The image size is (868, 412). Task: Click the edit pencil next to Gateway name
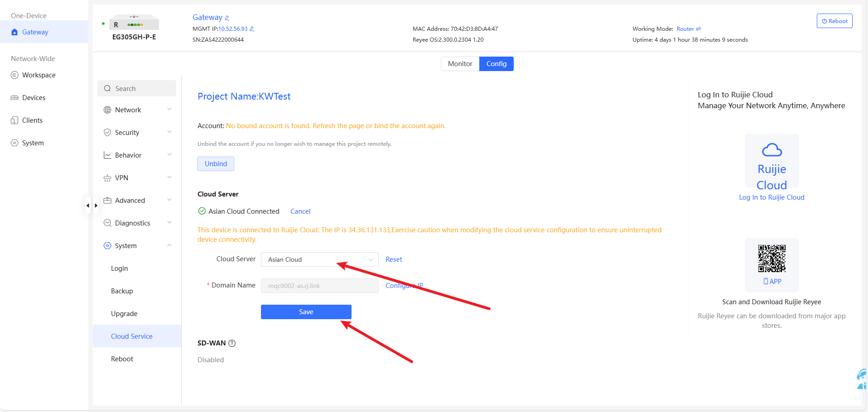pos(227,18)
